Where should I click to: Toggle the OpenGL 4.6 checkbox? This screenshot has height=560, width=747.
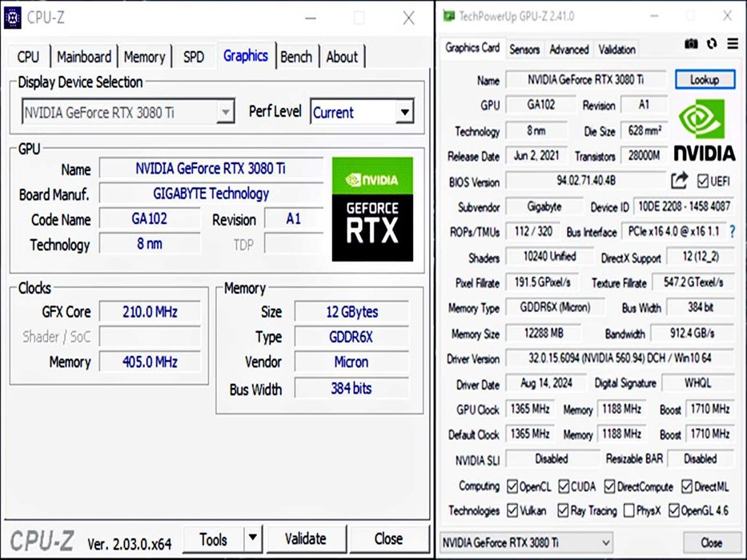(673, 510)
